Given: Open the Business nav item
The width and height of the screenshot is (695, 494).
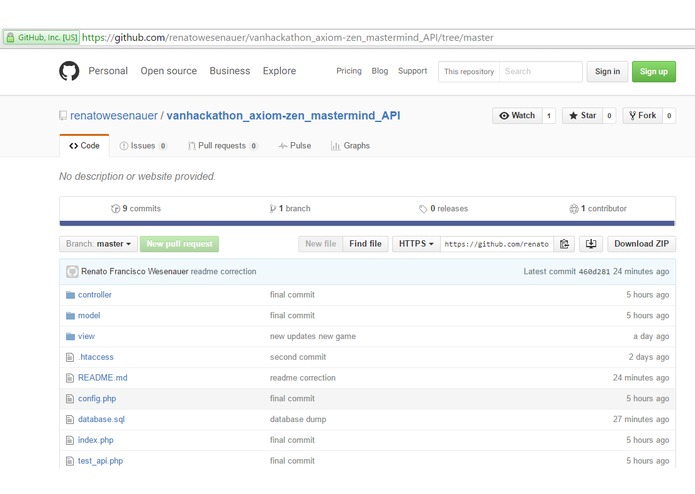Looking at the screenshot, I should pos(230,71).
